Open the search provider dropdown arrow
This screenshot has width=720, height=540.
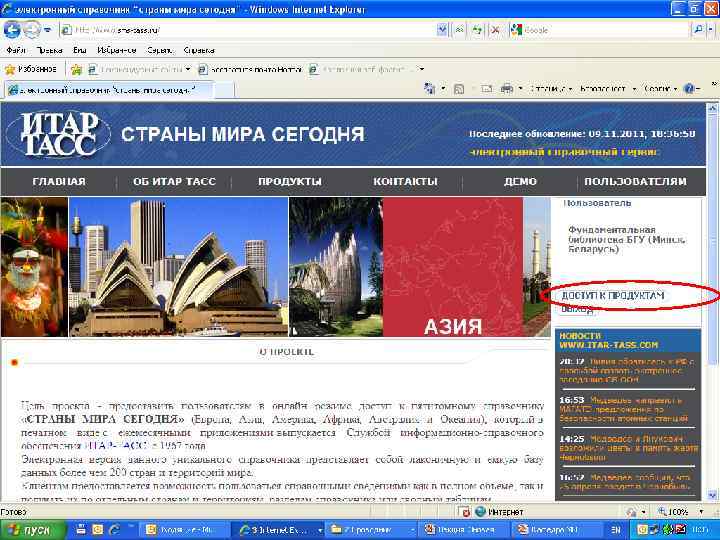(710, 30)
